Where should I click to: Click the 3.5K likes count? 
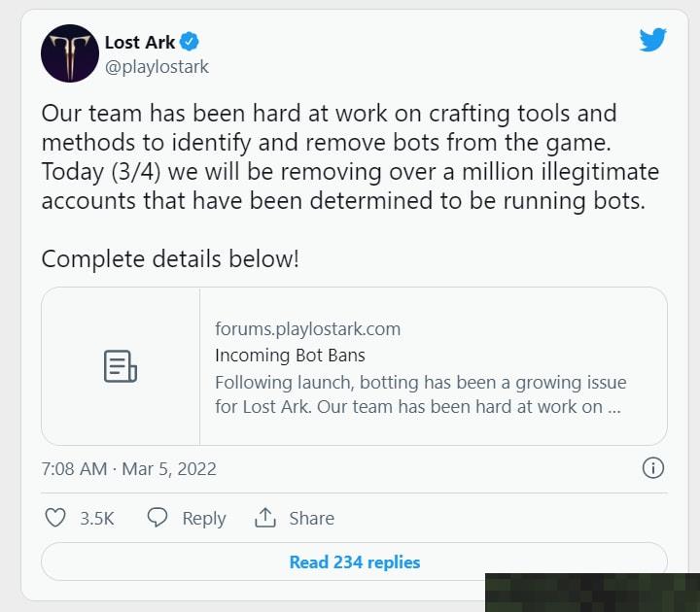click(97, 519)
